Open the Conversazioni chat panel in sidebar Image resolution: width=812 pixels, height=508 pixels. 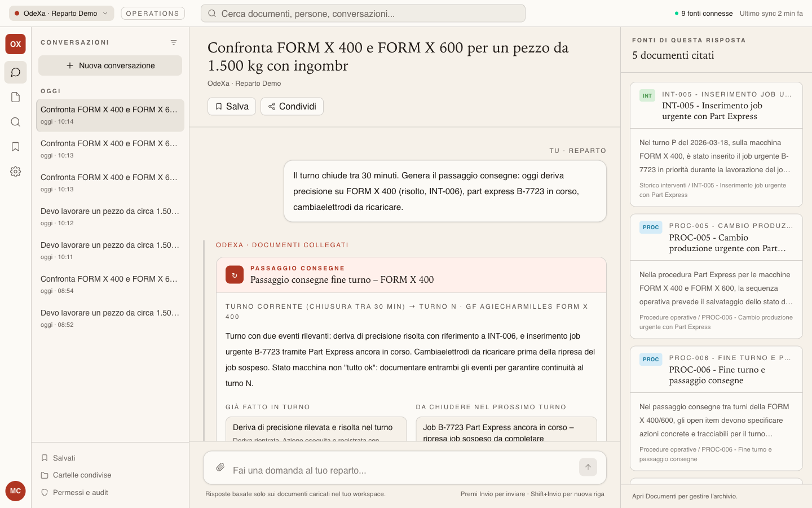click(15, 72)
